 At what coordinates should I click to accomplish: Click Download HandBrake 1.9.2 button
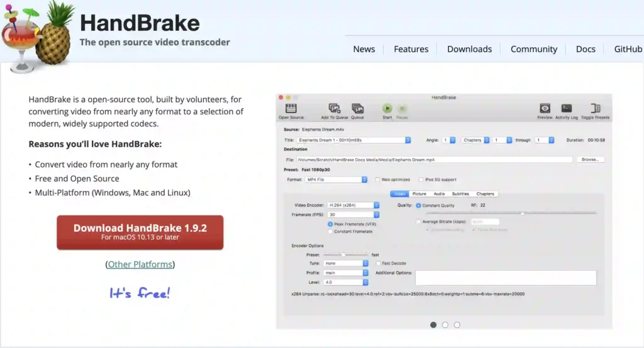pos(140,232)
